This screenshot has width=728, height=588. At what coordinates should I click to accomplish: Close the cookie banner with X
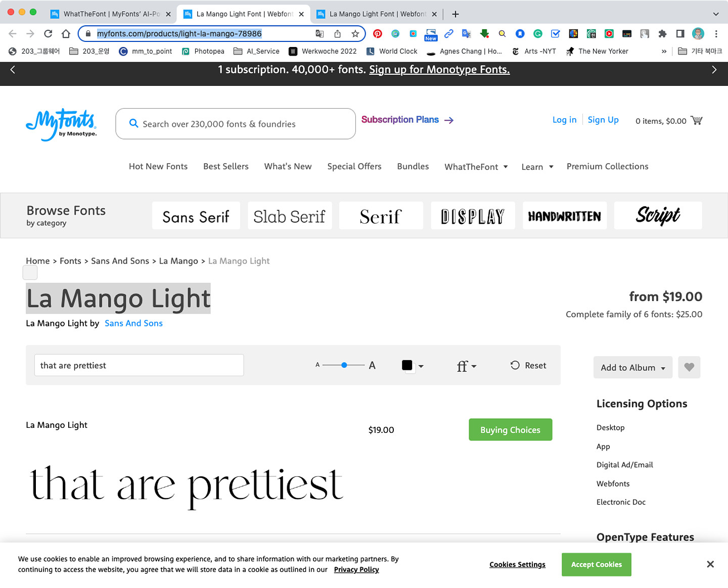710,564
